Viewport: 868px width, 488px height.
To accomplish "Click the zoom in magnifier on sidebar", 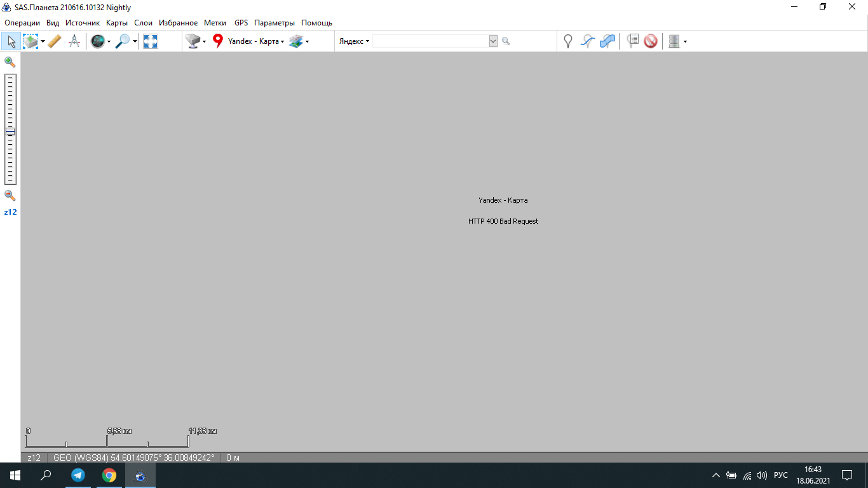I will (10, 62).
